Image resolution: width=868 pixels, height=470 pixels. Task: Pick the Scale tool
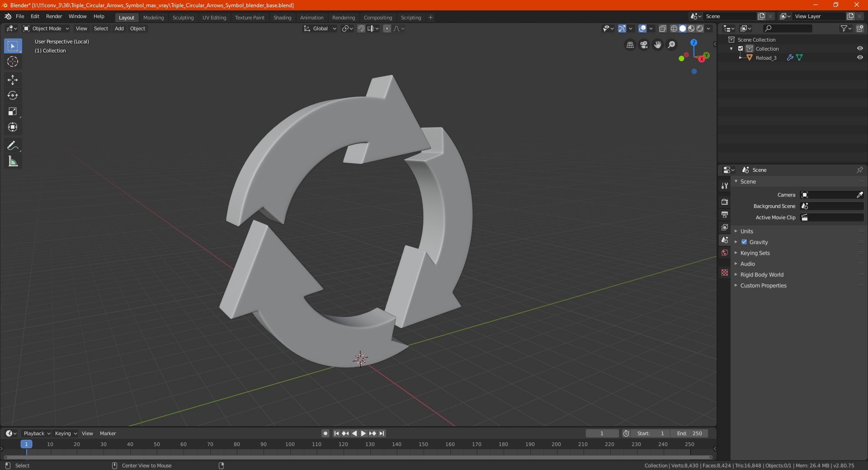[x=13, y=112]
